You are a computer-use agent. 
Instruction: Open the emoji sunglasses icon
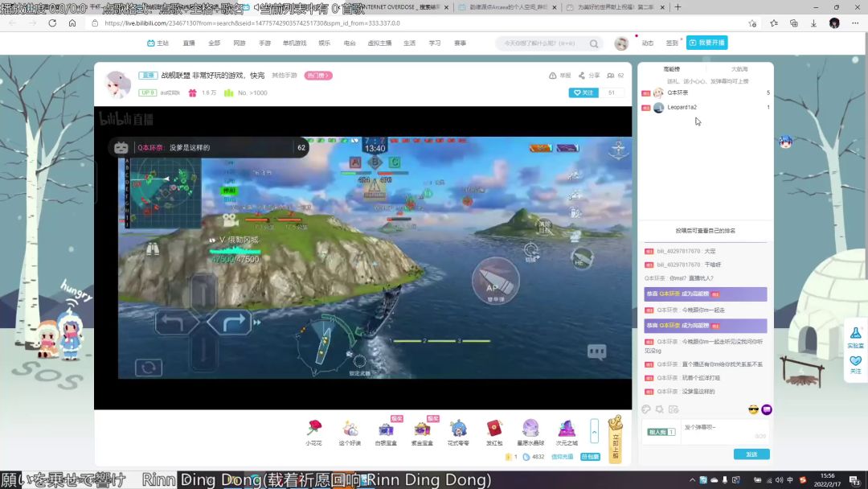pos(753,410)
